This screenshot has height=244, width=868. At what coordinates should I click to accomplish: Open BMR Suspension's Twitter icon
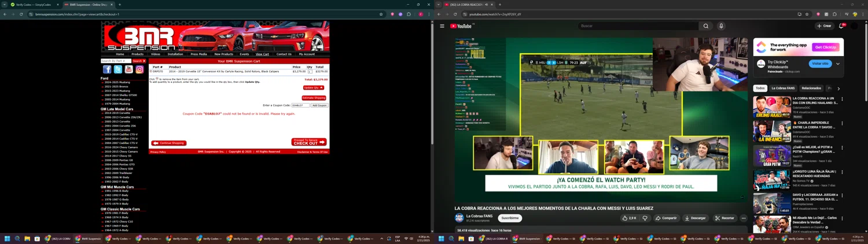(x=118, y=69)
